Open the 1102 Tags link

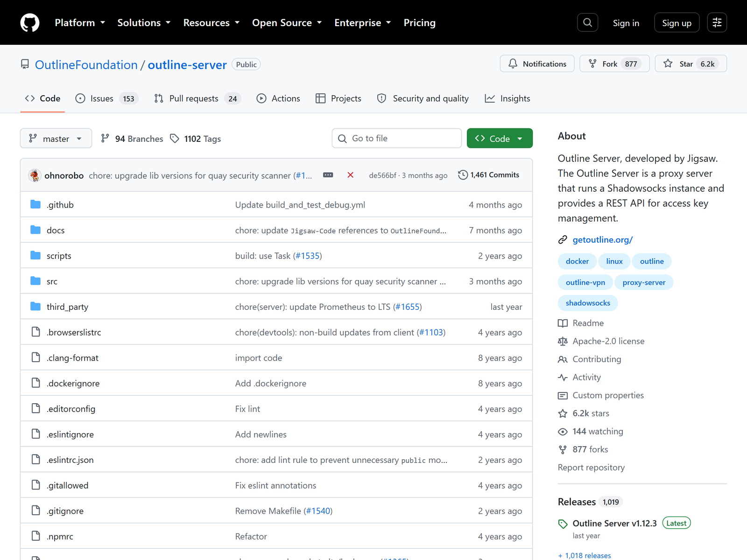tap(196, 139)
